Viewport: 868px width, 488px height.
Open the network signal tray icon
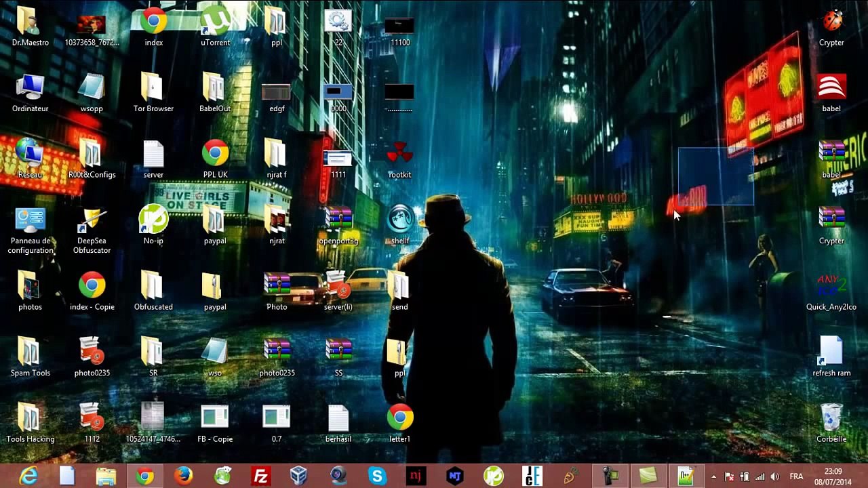[x=759, y=476]
